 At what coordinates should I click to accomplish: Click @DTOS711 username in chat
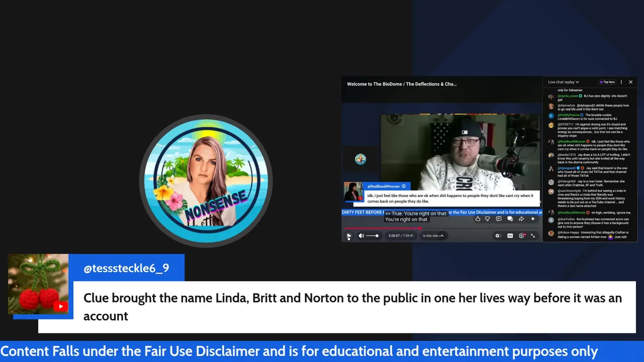pyautogui.click(x=565, y=124)
